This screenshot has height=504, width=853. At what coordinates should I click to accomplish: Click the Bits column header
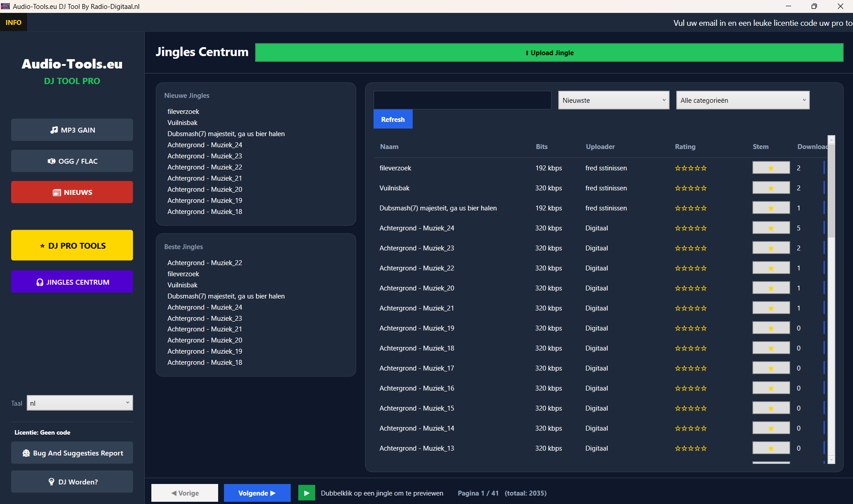(541, 146)
